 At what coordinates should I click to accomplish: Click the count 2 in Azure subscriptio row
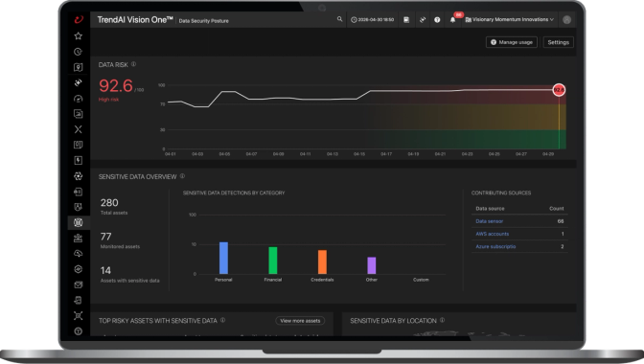pyautogui.click(x=563, y=246)
